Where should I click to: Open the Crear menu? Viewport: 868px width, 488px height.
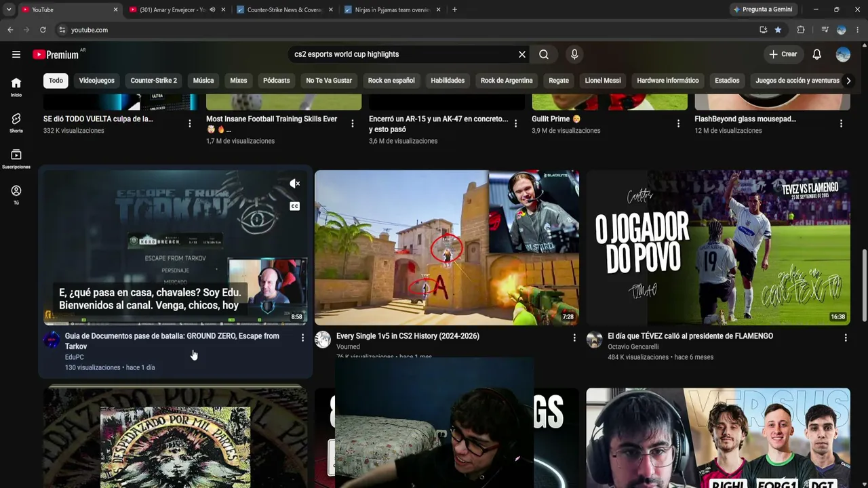click(783, 54)
